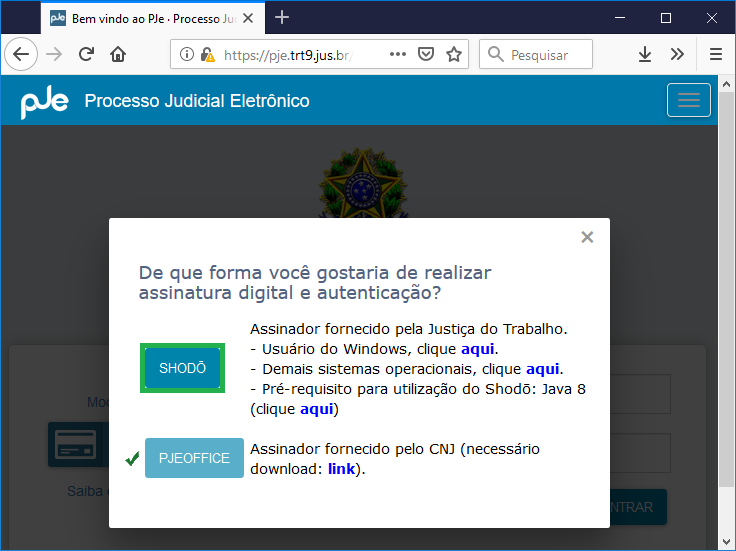Show site information icon in address bar
The height and width of the screenshot is (551, 736).
click(186, 54)
